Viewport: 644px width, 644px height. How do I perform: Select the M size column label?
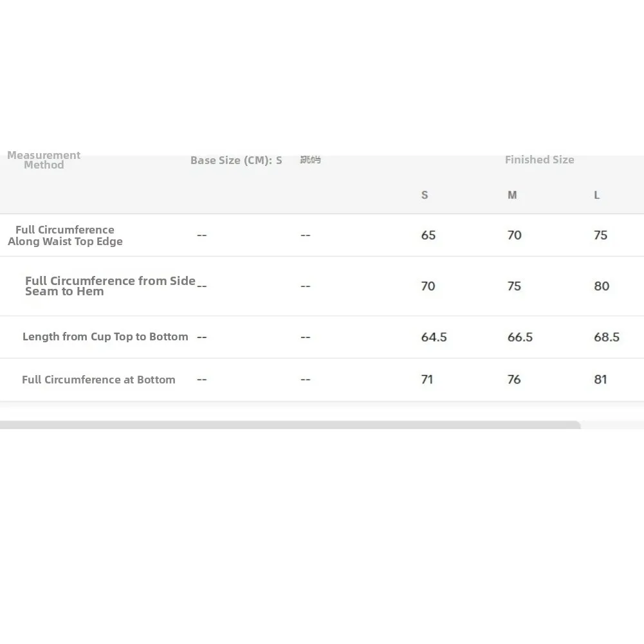[512, 195]
